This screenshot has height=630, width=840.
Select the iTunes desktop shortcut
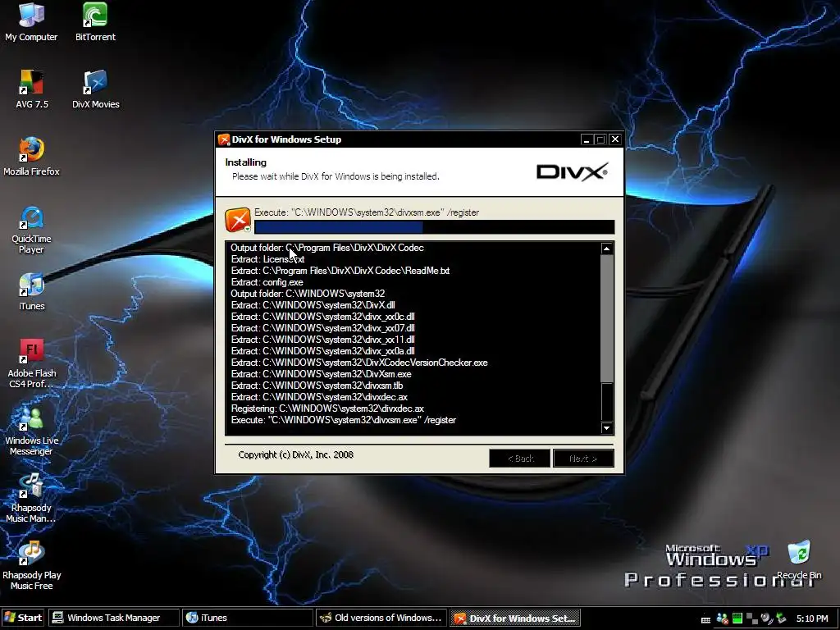[32, 292]
